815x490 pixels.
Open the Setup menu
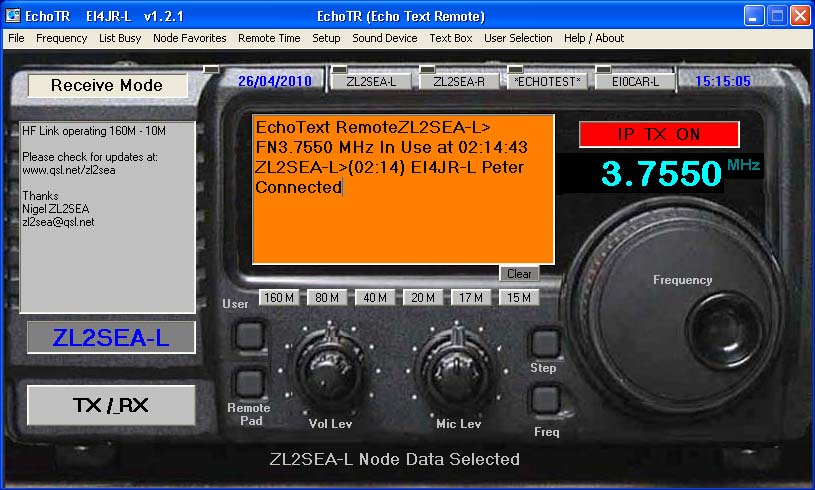tap(326, 38)
